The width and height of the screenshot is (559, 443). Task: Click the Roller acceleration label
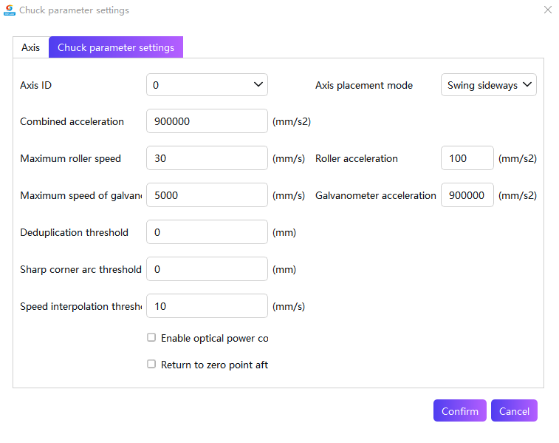pyautogui.click(x=356, y=158)
